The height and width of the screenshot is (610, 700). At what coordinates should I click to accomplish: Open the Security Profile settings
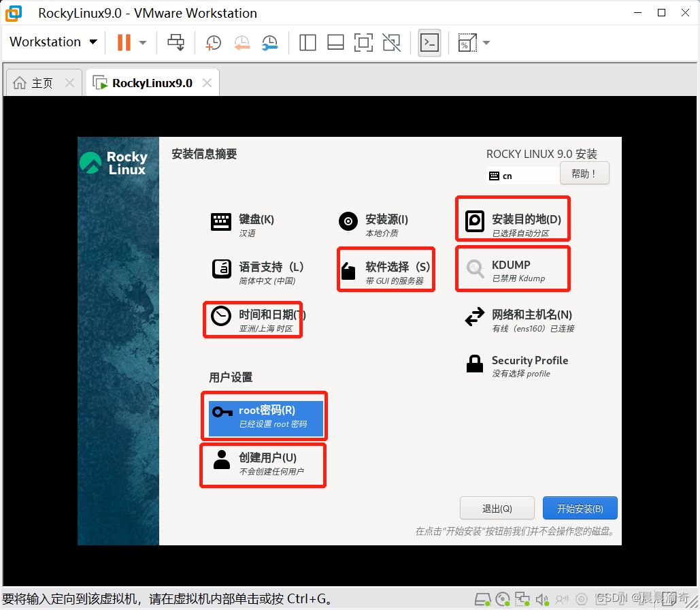tap(517, 366)
